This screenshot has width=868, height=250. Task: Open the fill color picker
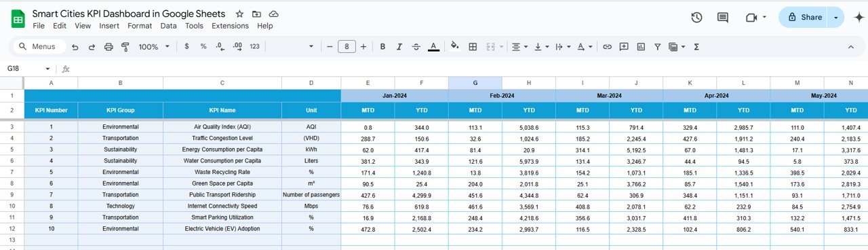point(455,47)
